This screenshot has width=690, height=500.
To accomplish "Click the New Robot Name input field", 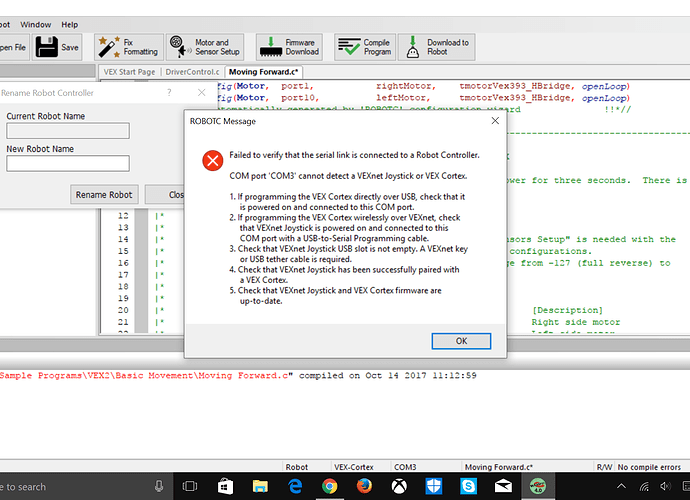I will pos(68,163).
